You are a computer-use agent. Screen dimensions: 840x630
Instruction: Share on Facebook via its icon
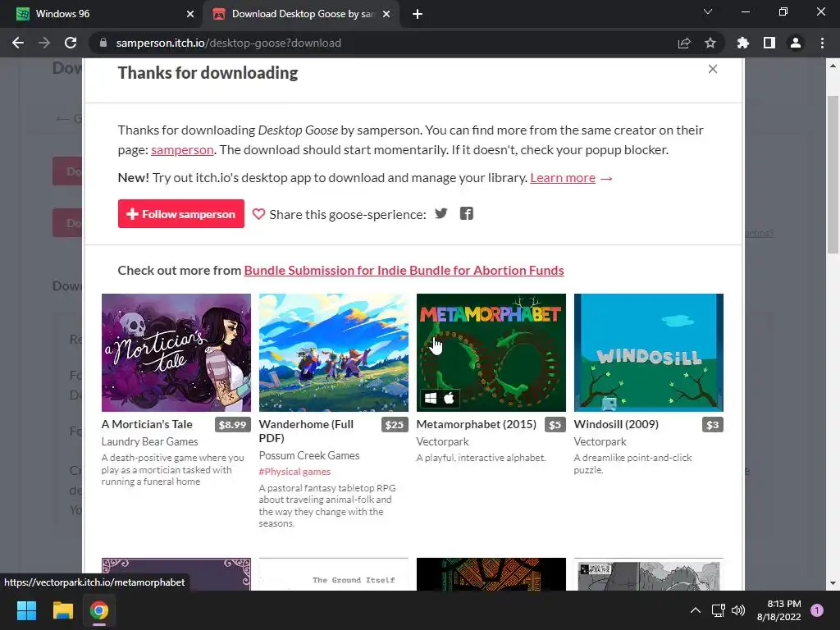[x=467, y=214]
